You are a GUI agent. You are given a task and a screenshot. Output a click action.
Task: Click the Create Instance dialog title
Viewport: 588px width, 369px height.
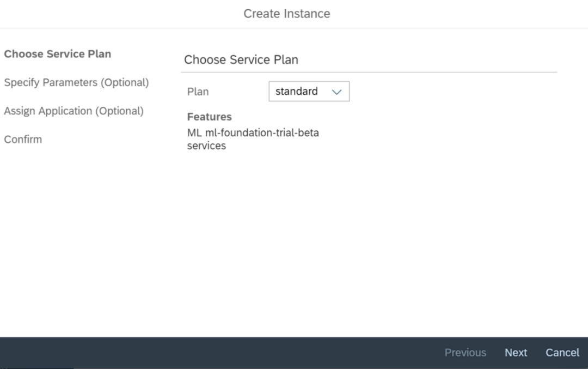point(286,14)
